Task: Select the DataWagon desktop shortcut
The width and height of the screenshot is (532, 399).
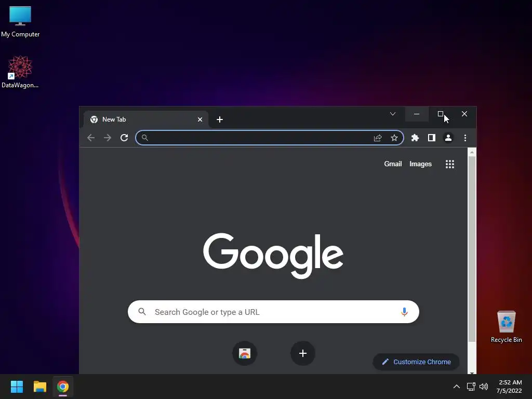Action: pos(20,72)
